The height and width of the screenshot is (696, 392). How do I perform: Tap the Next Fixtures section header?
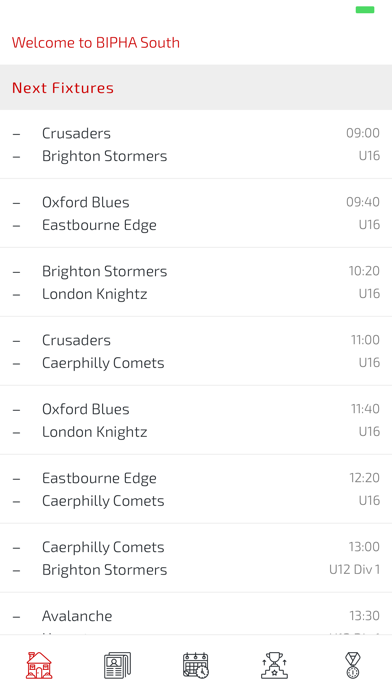click(196, 87)
